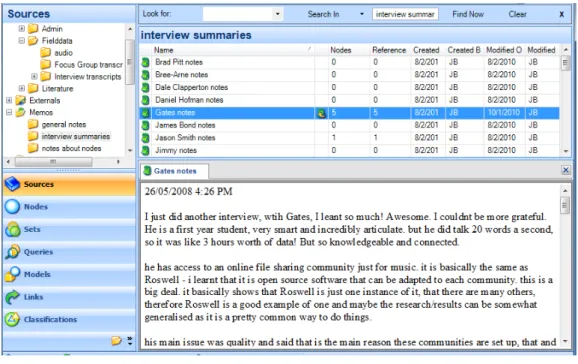The height and width of the screenshot is (364, 578).
Task: Sort by the Created By column header
Action: coord(464,50)
